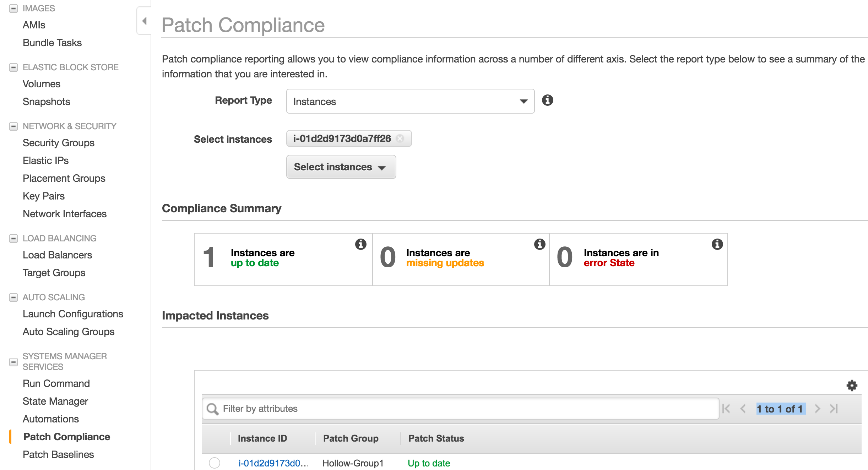
Task: Open Patch Baselines in sidebar
Action: [x=58, y=454]
